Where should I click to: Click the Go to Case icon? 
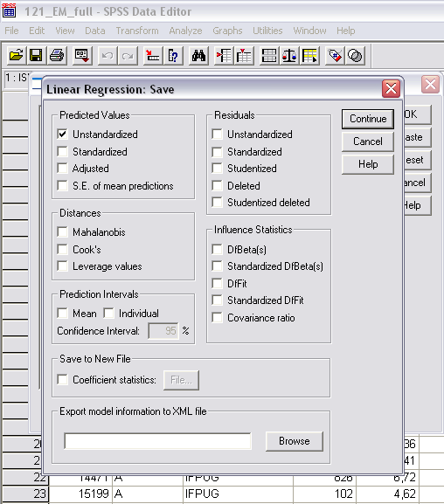pos(153,56)
